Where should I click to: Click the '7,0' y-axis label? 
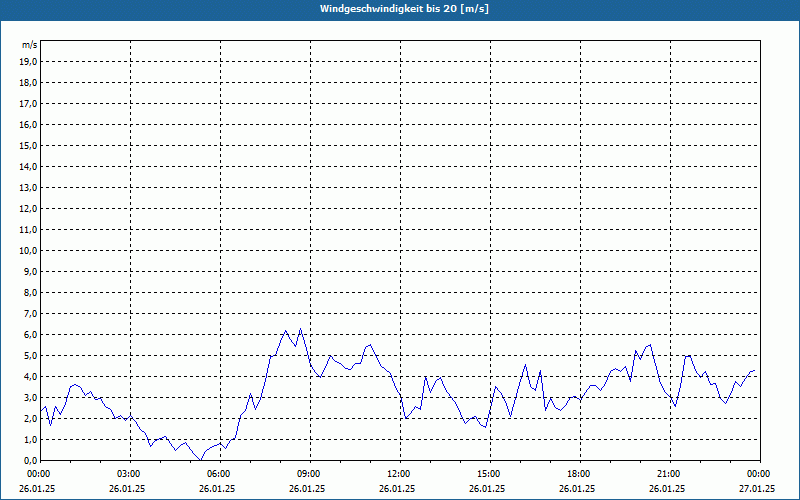coord(30,313)
